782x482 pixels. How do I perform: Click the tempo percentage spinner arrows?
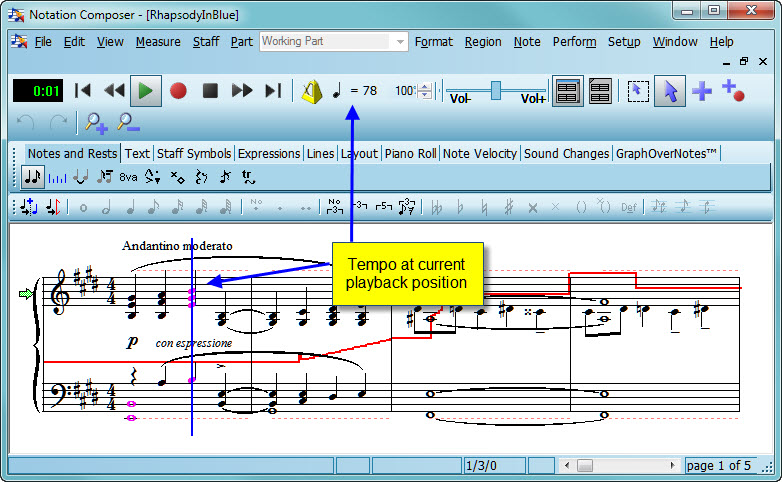tap(426, 91)
